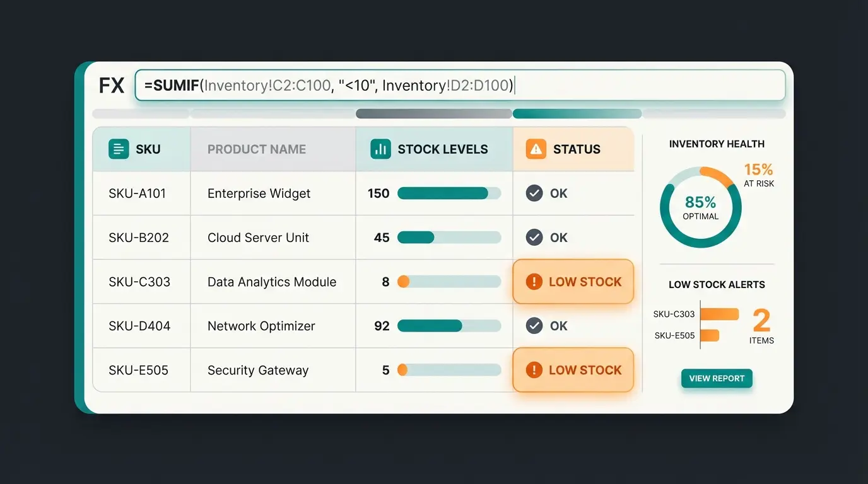Click the checkmark icon for Cloud Server Unit
The height and width of the screenshot is (484, 868).
point(534,238)
